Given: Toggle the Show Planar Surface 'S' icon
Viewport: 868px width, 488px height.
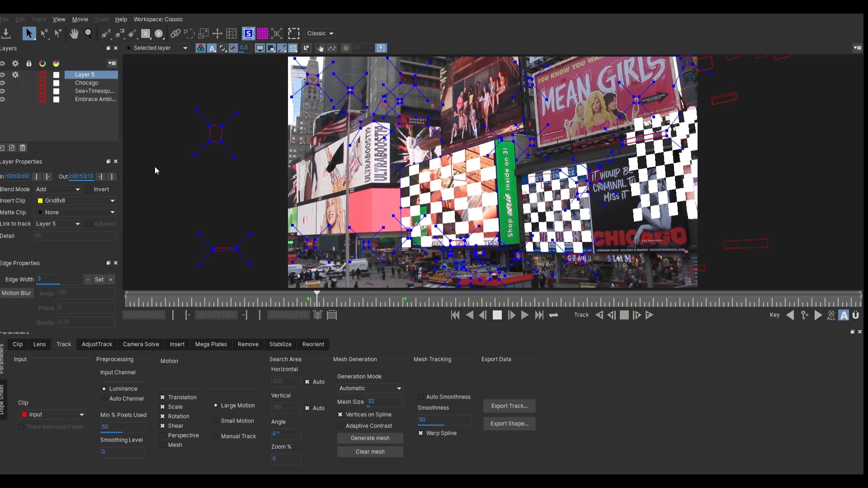Looking at the screenshot, I should [248, 33].
